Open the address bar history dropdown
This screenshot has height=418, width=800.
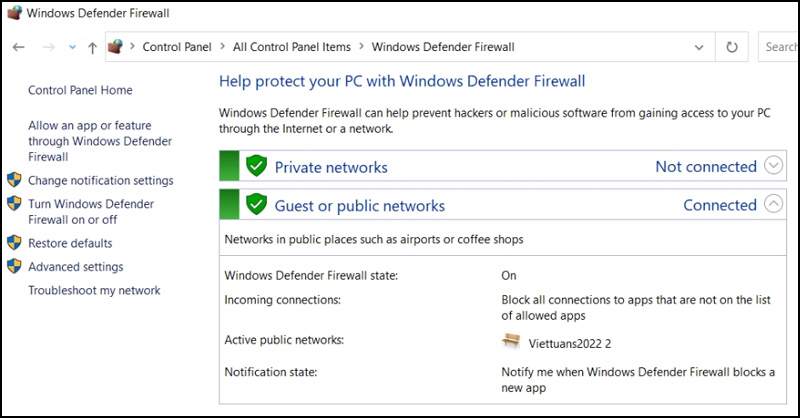click(699, 47)
